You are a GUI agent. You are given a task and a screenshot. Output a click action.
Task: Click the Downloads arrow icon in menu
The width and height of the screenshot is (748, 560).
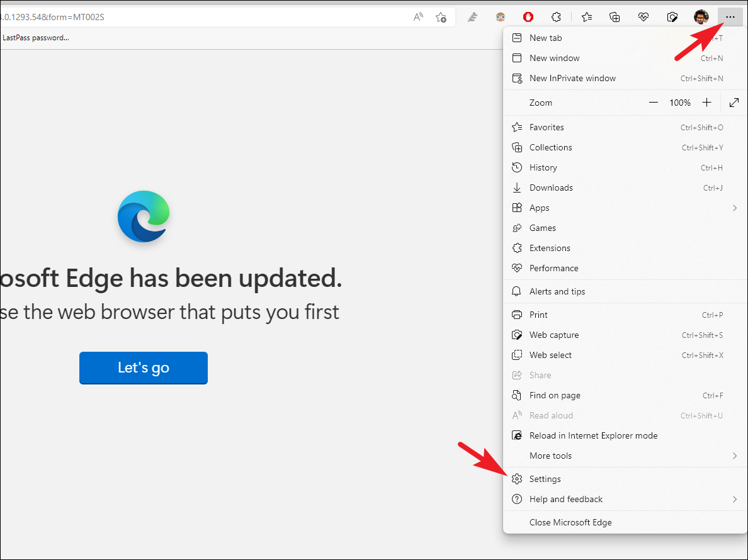click(x=517, y=188)
